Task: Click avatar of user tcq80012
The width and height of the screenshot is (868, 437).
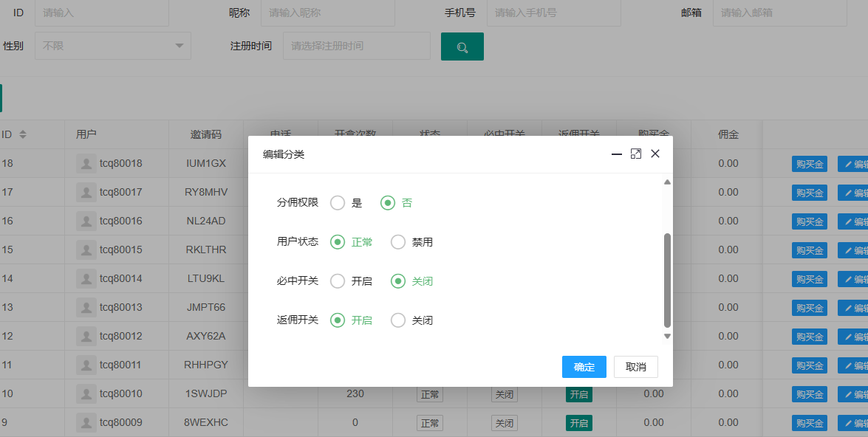Action: [x=86, y=337]
